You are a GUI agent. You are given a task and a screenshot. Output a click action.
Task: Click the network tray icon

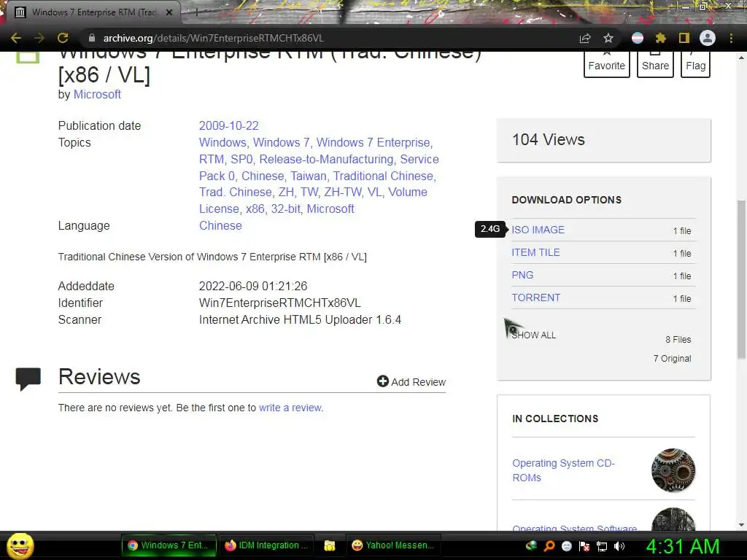[x=602, y=546]
